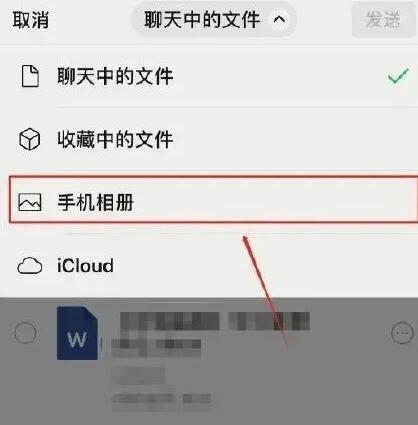418x425 pixels.
Task: Tap the blurred file name of Word document
Action: point(214,321)
